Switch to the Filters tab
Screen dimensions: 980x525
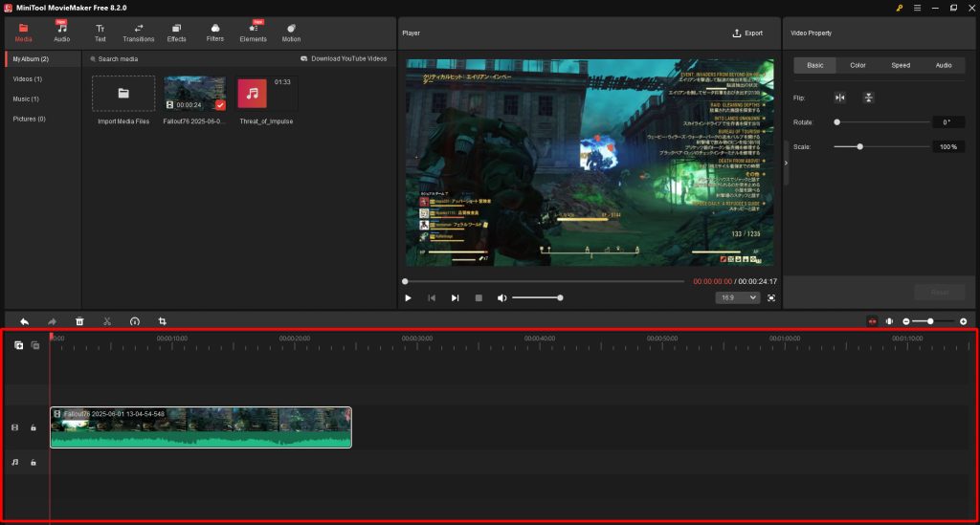pyautogui.click(x=215, y=33)
